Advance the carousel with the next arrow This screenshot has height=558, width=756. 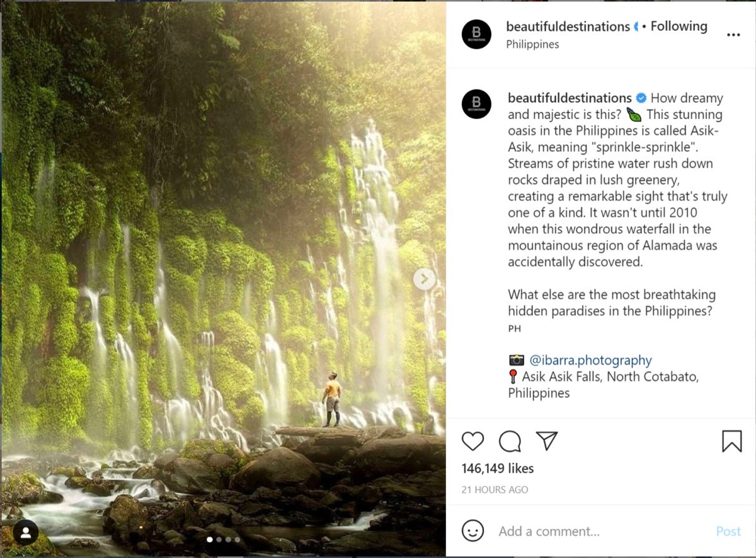[x=424, y=278]
